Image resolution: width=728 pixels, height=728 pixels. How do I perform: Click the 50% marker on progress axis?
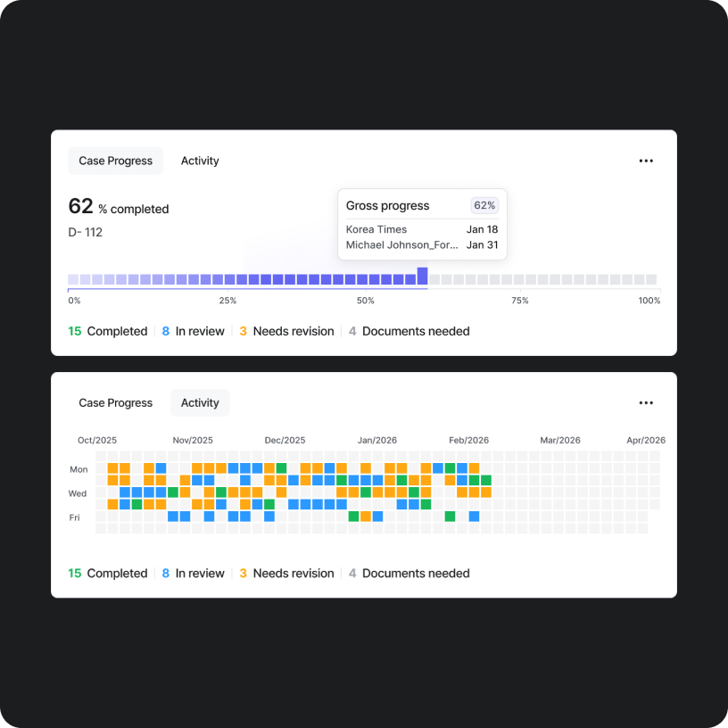tap(366, 301)
